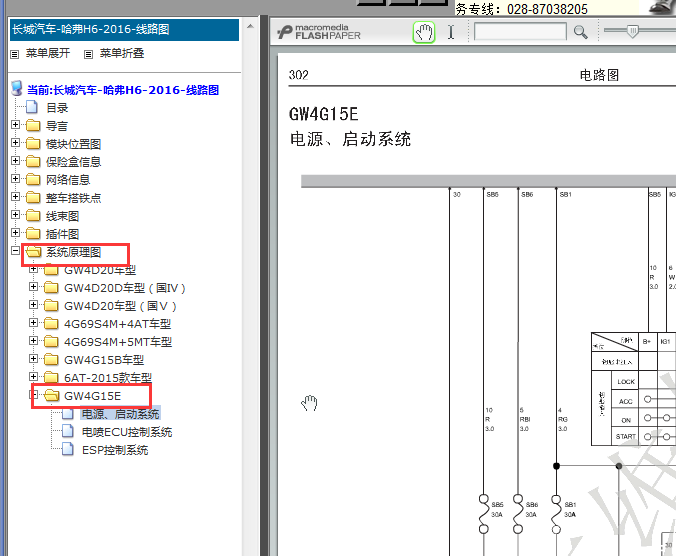Expand the GW4D20D车型（国IV）folder

point(34,287)
